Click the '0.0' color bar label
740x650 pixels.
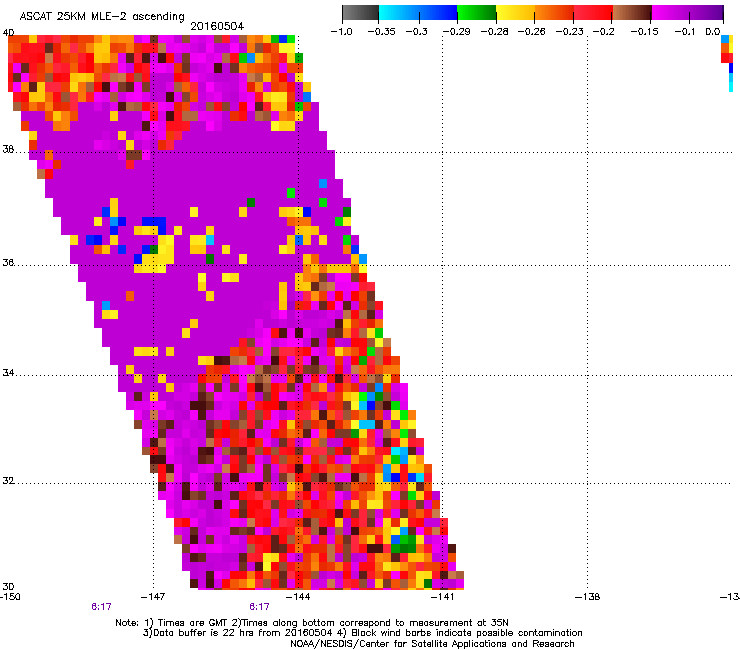tap(713, 32)
